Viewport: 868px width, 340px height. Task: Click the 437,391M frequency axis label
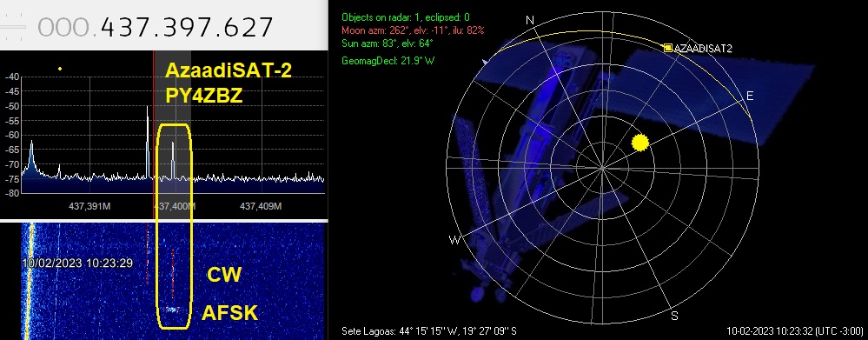click(89, 206)
